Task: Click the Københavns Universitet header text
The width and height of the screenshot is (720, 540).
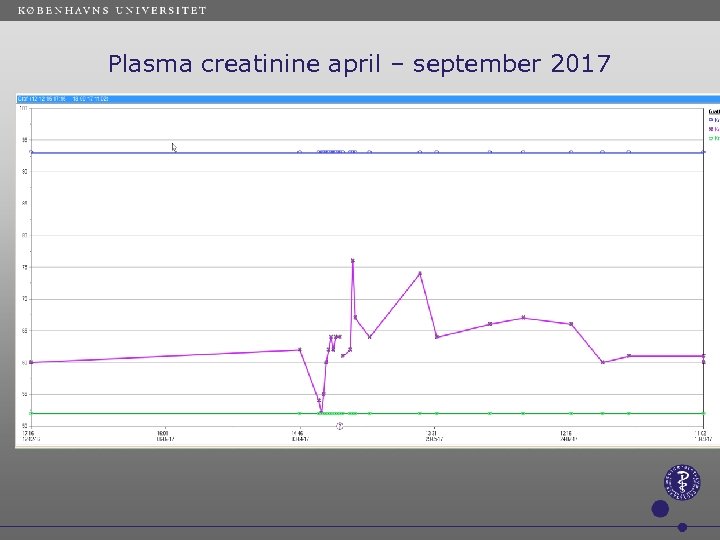Action: pyautogui.click(x=112, y=10)
